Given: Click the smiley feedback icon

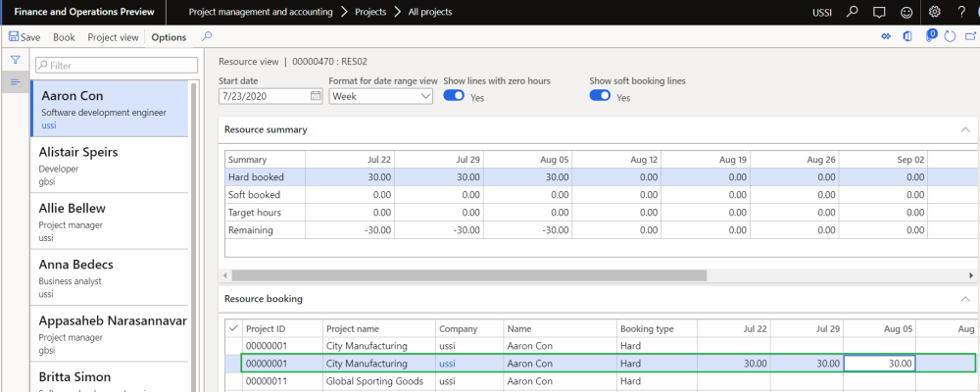Looking at the screenshot, I should 906,12.
